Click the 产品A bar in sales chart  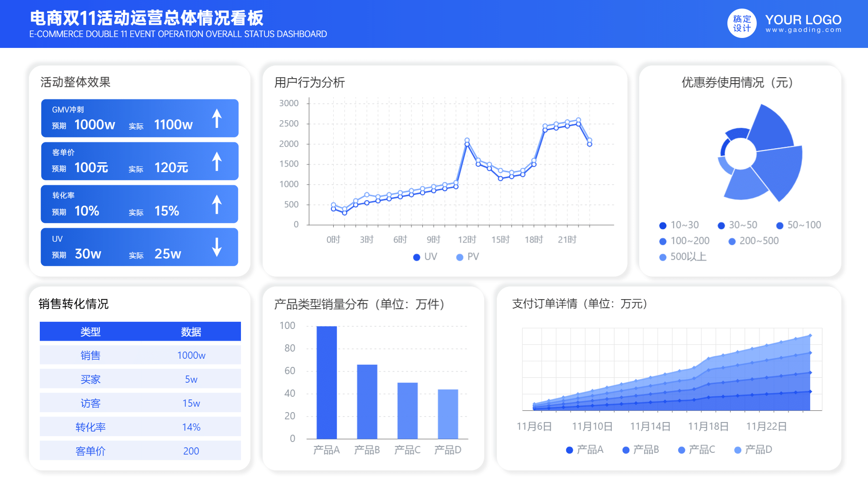326,382
